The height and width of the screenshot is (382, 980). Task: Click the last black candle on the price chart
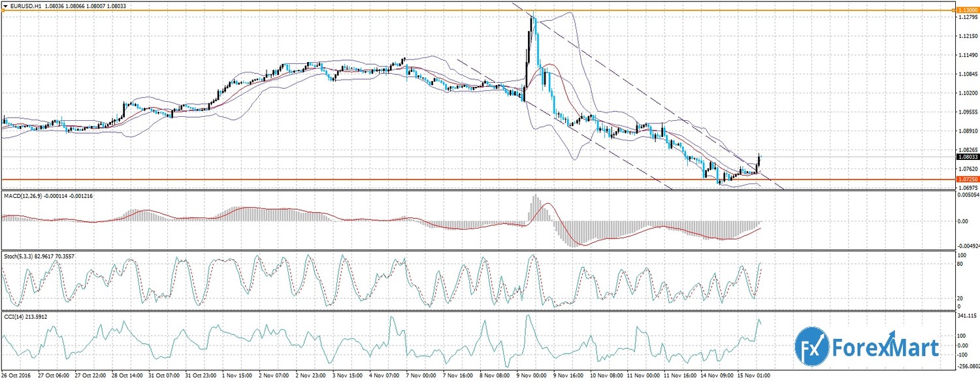coord(759,160)
